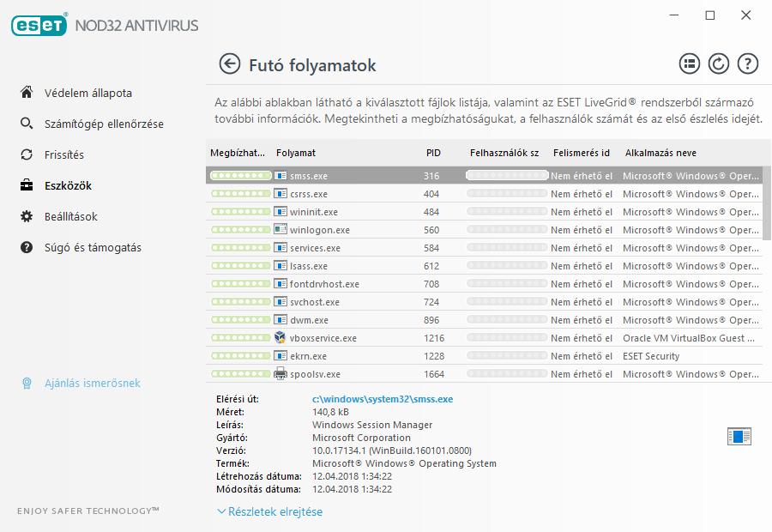This screenshot has width=772, height=532.
Task: Click the svchost.exe process icon
Action: click(x=280, y=301)
